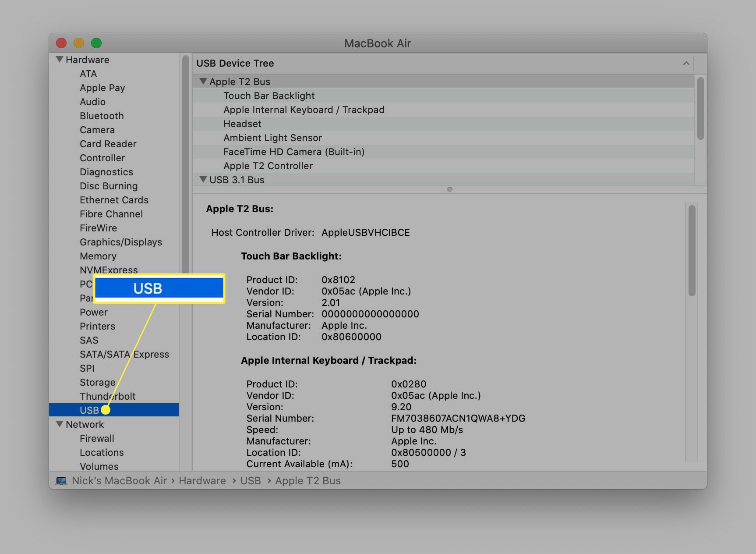Select SAS in the sidebar
Screen dimensions: 756x554
coord(89,340)
